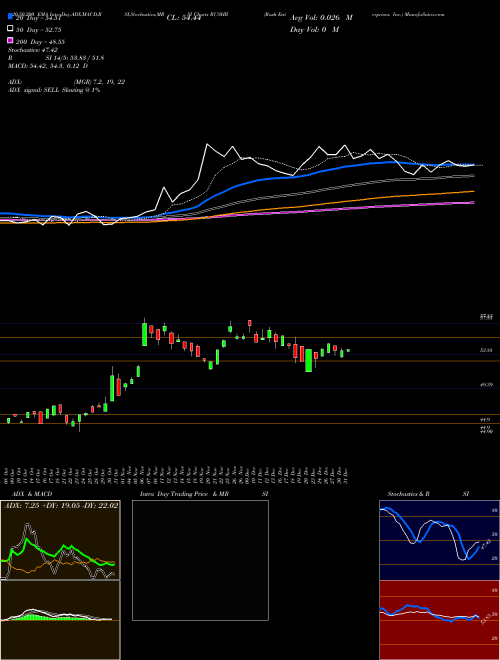Image resolution: width=500 pixels, height=660 pixels.
Task: Click the 'Stochastics & R' panel heading
Action: coord(409,494)
